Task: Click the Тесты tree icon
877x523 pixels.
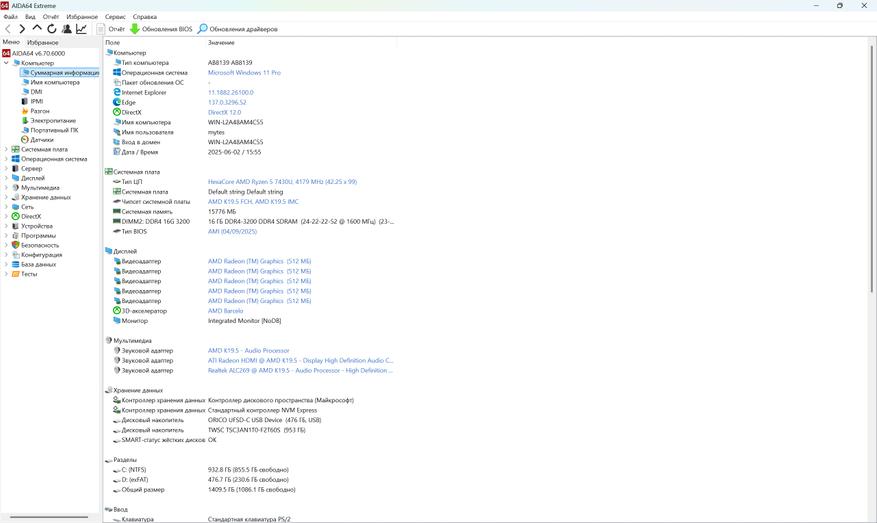Action: pyautogui.click(x=16, y=274)
